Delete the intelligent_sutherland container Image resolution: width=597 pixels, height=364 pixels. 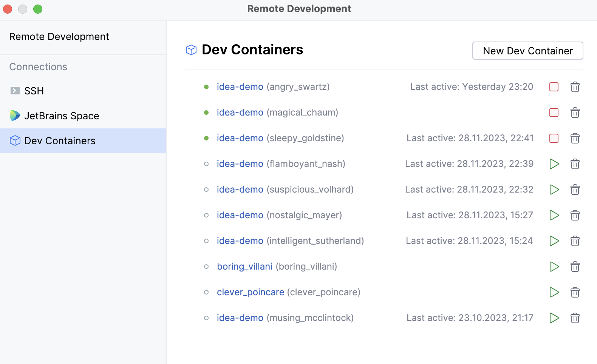pos(575,241)
